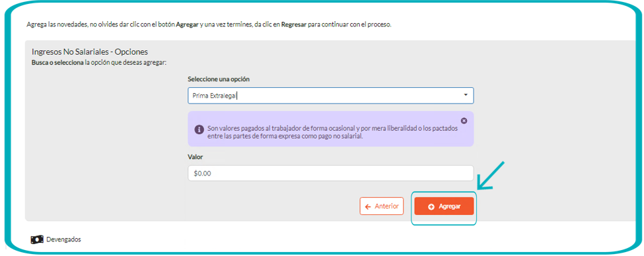Click empty gray area of options panel
The width and height of the screenshot is (644, 256).
coord(102,144)
